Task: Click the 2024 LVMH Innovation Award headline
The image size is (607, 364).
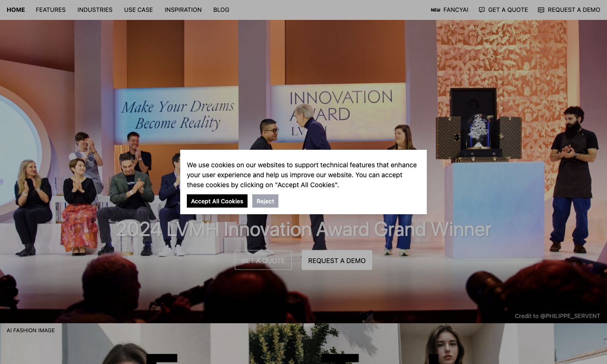Action: (x=303, y=229)
